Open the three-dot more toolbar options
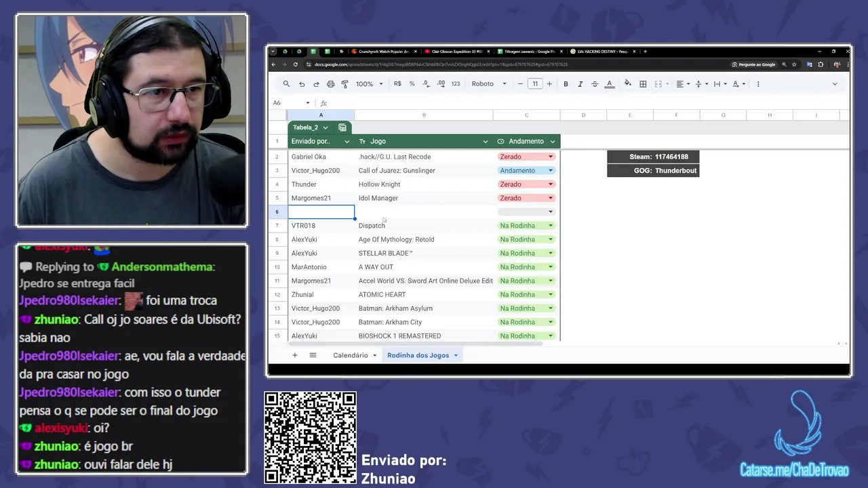Screen dimensions: 868x488 pyautogui.click(x=758, y=84)
